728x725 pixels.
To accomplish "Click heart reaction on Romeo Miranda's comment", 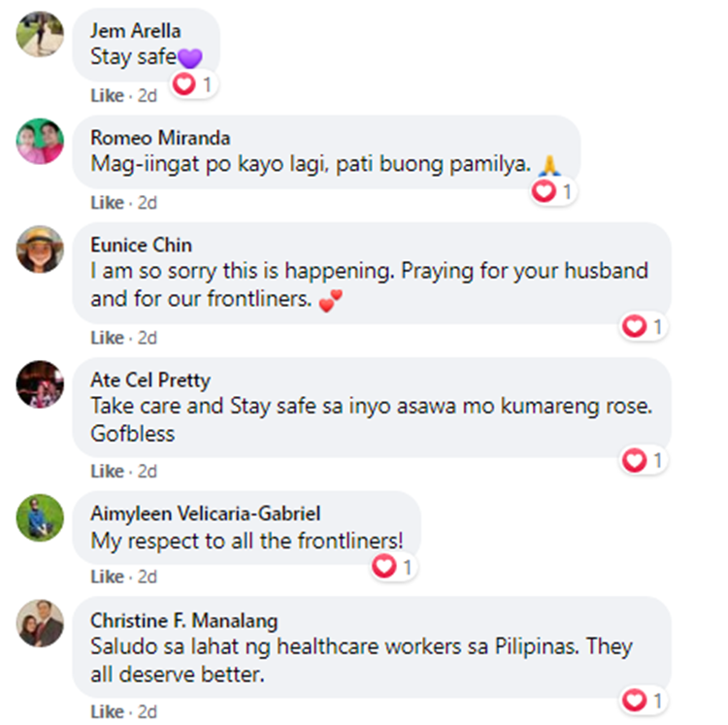I will coord(553,191).
